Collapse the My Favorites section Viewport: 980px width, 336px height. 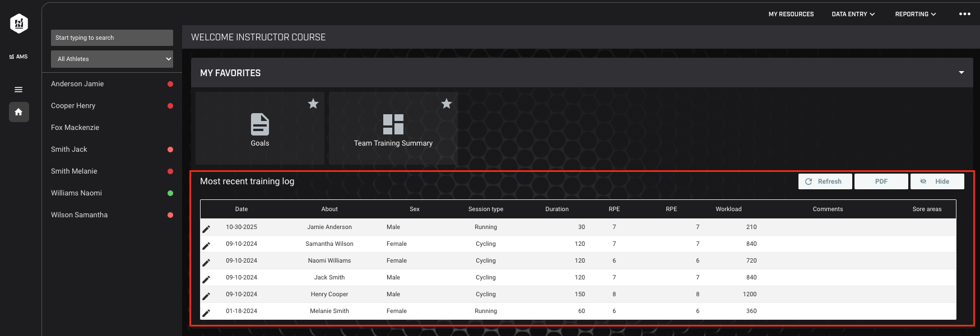962,73
